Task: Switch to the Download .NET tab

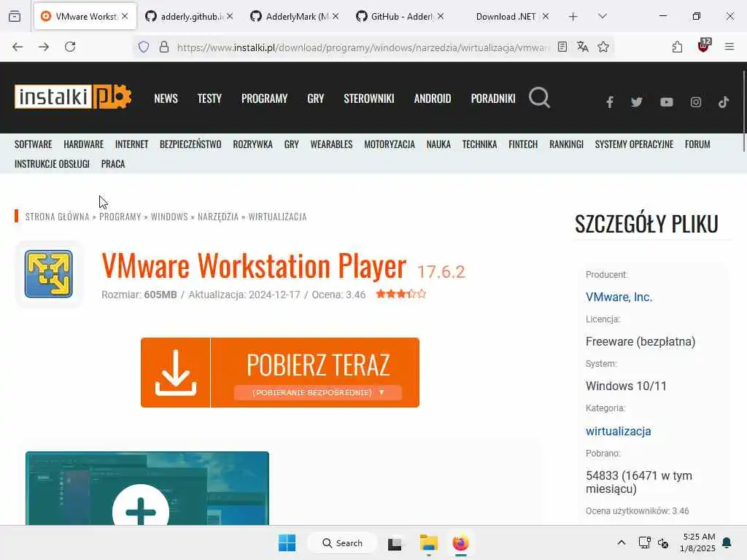Action: [x=505, y=17]
